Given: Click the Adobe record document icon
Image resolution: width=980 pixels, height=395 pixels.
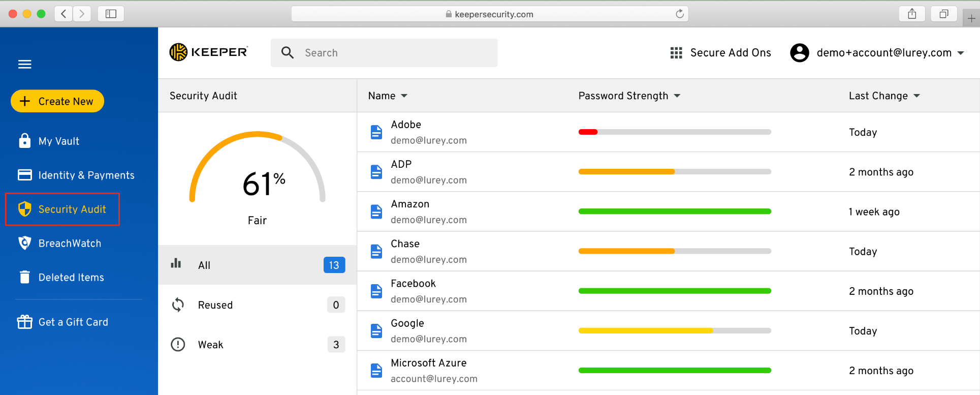Looking at the screenshot, I should [x=376, y=132].
